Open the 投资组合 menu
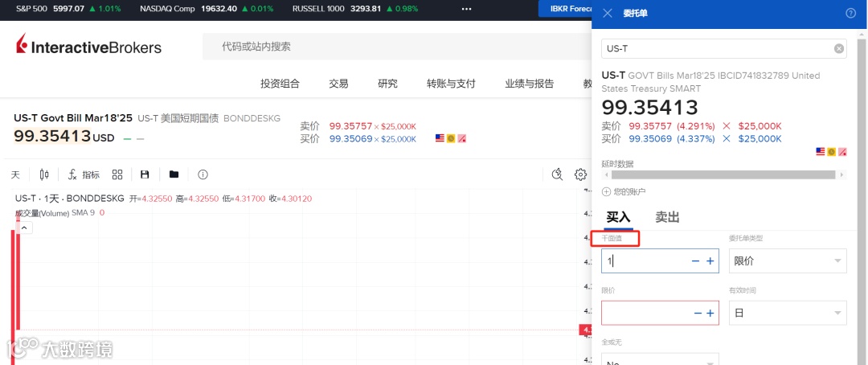The image size is (868, 365). click(x=280, y=84)
